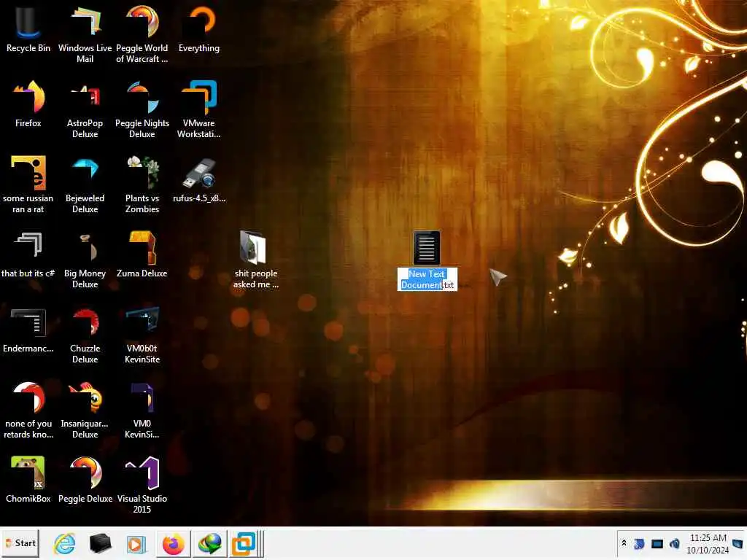
Task: Click inside the file rename text field
Action: [427, 279]
